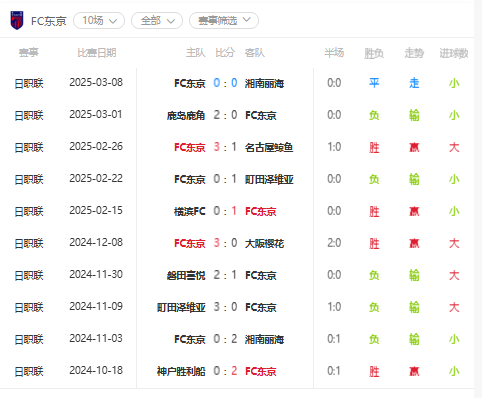
Task: Click the blue 平 result on 2025-03-08 row
Action: [374, 83]
